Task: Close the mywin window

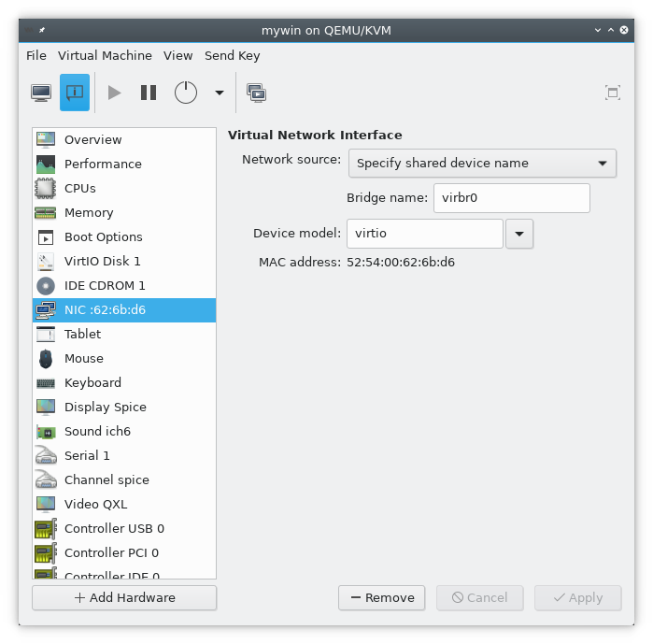Action: point(624,30)
